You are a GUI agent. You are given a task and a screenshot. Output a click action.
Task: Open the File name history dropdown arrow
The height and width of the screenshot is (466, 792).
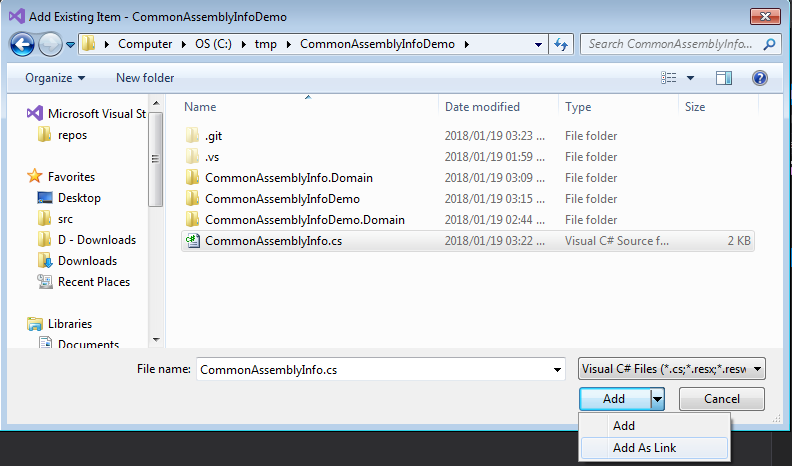tap(557, 370)
